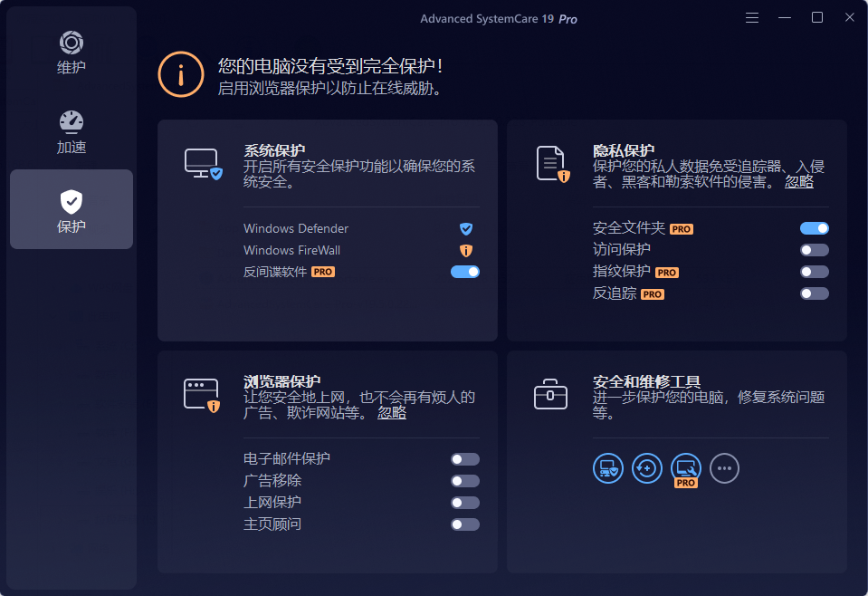
Task: Click PRO badge next to 指纹保护
Action: click(x=666, y=273)
